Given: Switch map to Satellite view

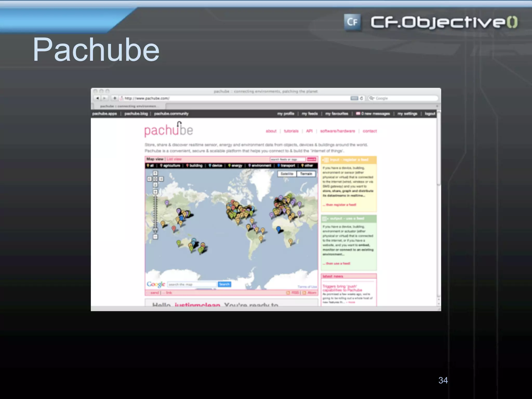Looking at the screenshot, I should 287,174.
